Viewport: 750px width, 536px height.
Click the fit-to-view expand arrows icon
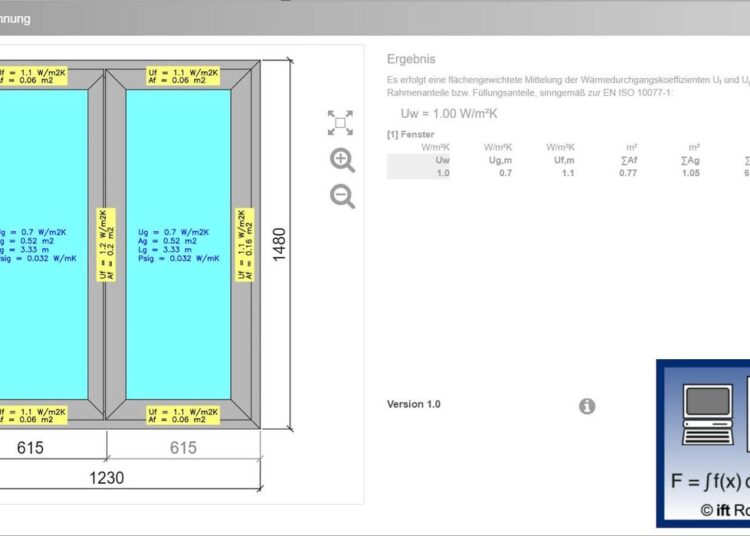pos(340,123)
